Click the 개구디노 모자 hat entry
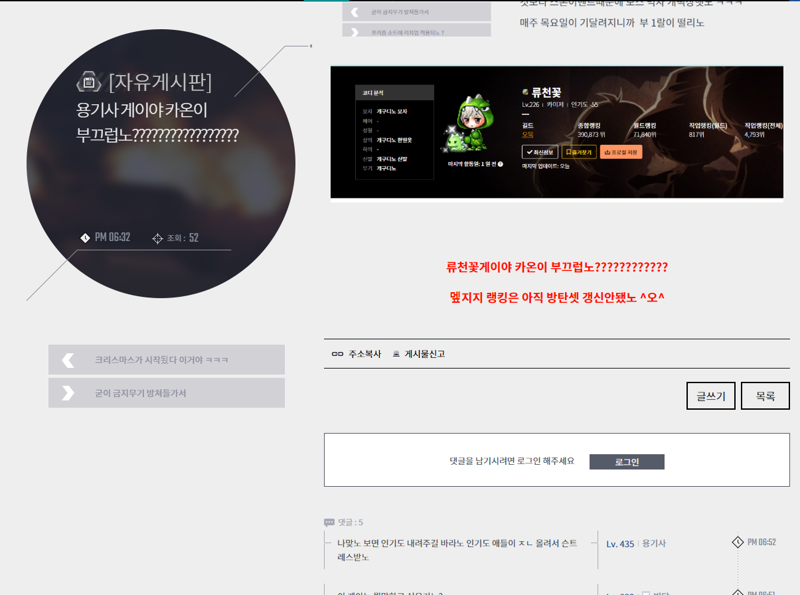The image size is (800, 595). click(392, 111)
